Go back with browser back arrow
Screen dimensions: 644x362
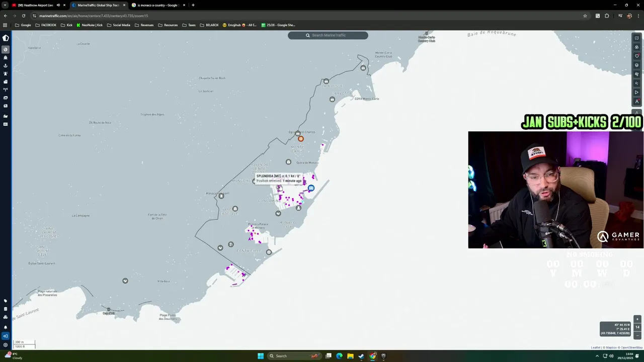pos(5,16)
